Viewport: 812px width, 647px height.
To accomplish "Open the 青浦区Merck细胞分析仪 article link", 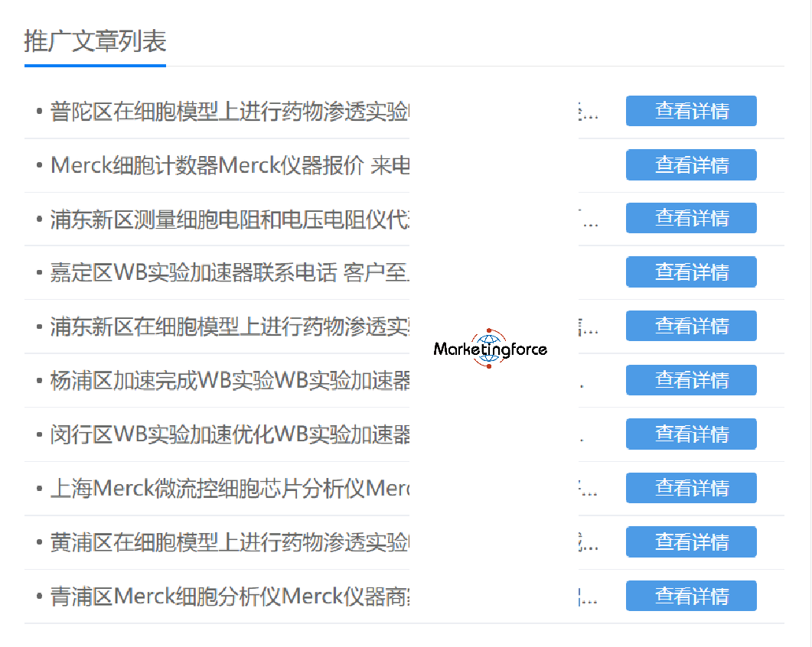I will (x=230, y=597).
